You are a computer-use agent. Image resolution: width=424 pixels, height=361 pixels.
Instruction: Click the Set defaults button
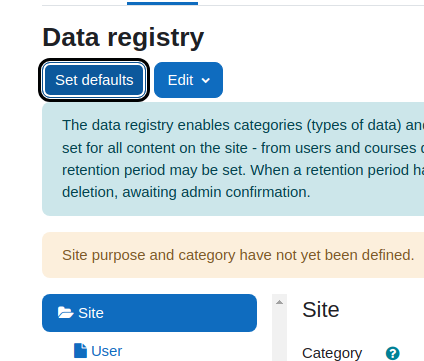tap(94, 80)
